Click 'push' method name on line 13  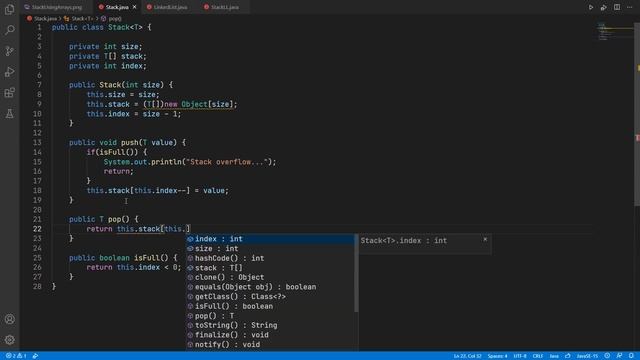coord(129,142)
